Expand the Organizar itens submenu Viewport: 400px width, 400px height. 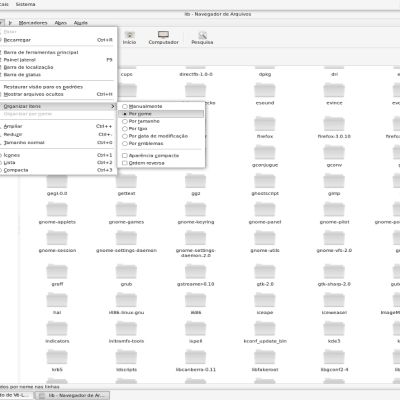(x=57, y=106)
